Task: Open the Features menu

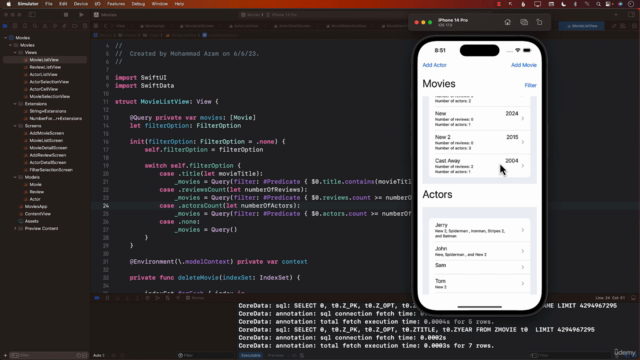Action: (x=116, y=4)
